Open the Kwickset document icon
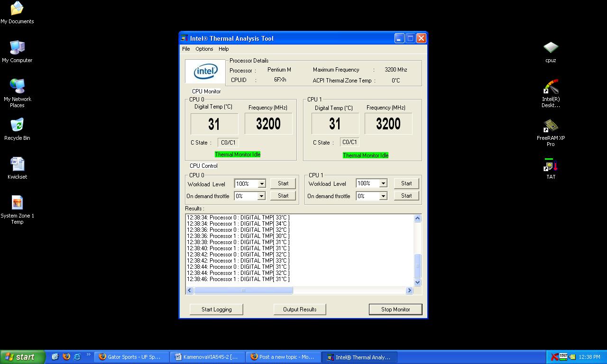This screenshot has width=607, height=364. [17, 168]
